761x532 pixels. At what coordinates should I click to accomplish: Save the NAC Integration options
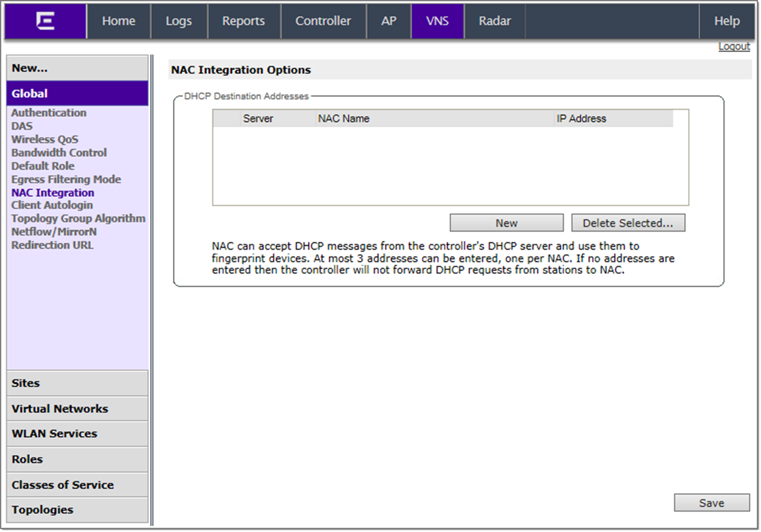tap(711, 503)
